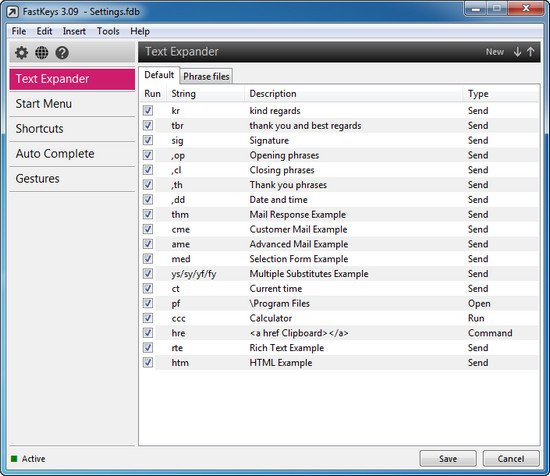The image size is (550, 476).
Task: Disable the rte Rich Text checkbox
Action: point(148,348)
